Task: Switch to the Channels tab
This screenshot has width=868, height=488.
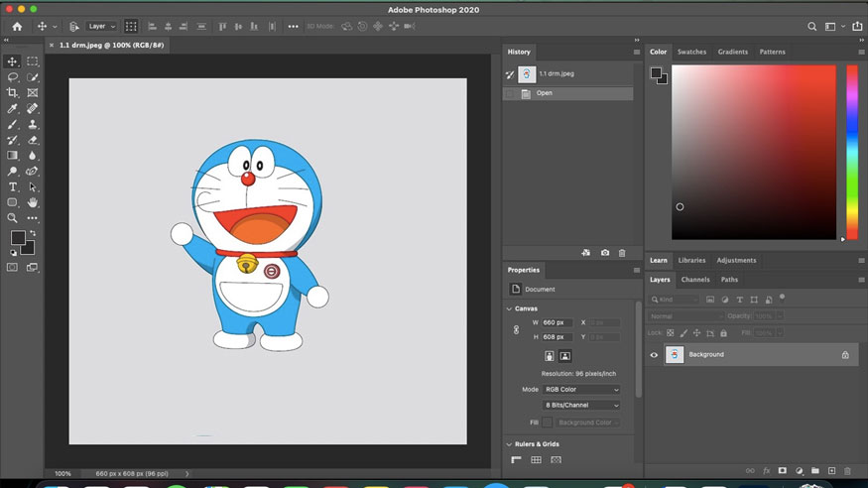Action: (x=694, y=280)
